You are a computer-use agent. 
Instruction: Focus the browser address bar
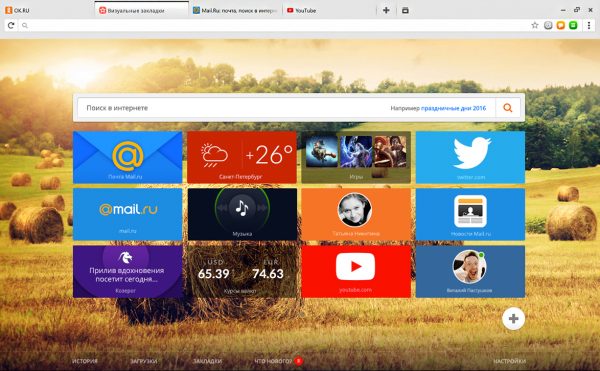(x=274, y=25)
